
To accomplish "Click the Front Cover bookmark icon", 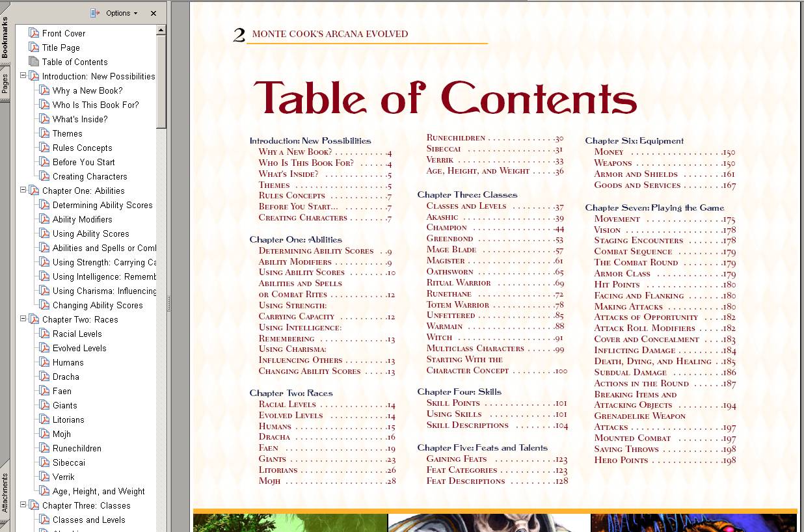I will pyautogui.click(x=34, y=33).
